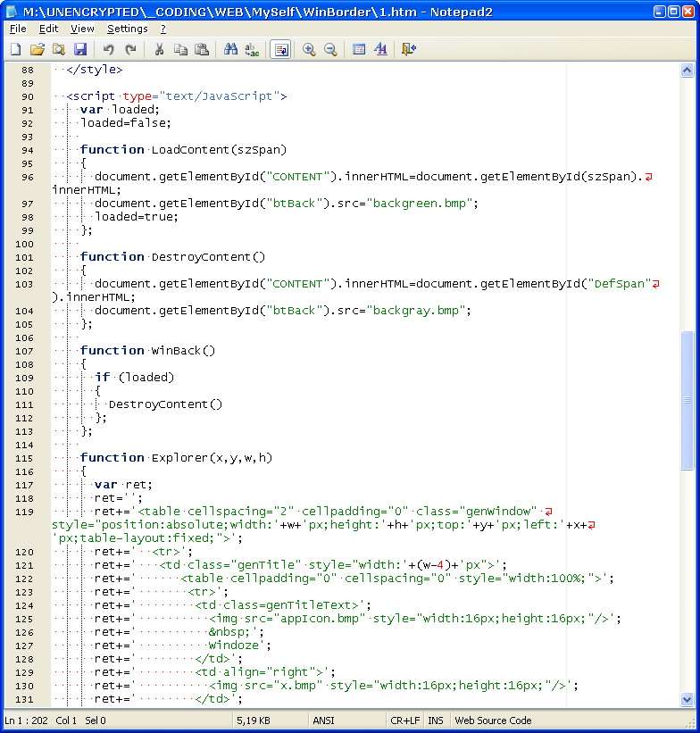
Task: Redo the last undone edit
Action: (x=130, y=49)
